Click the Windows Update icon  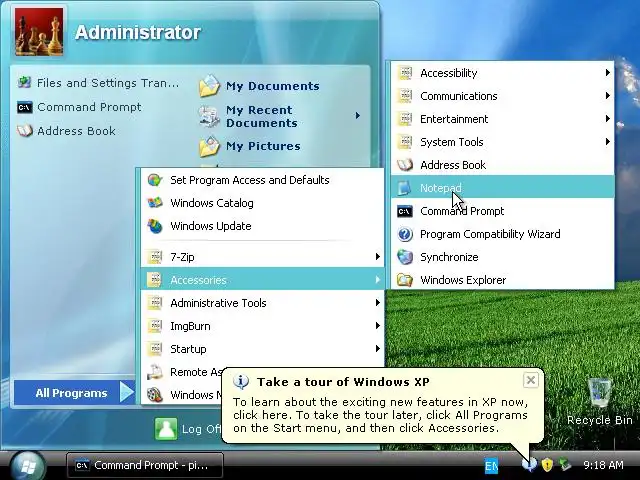155,226
